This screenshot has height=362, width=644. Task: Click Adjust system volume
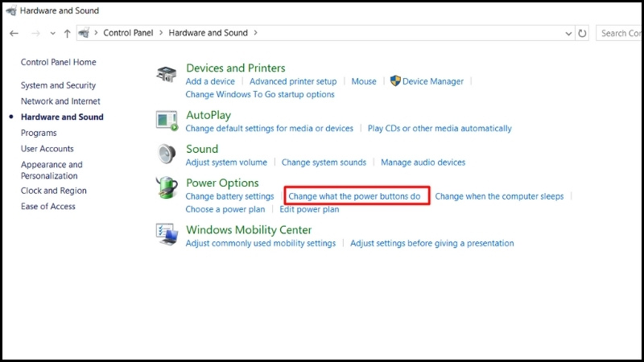(x=226, y=162)
